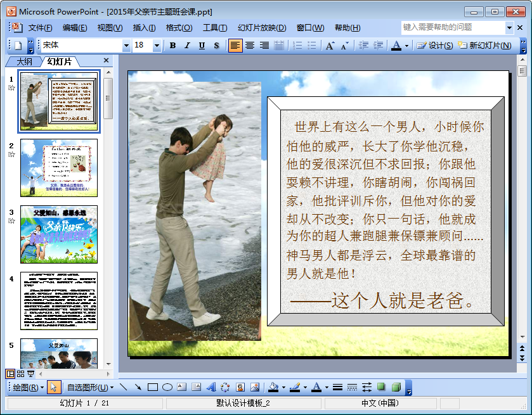Click the increase font size icon
This screenshot has height=415, width=532.
click(330, 46)
